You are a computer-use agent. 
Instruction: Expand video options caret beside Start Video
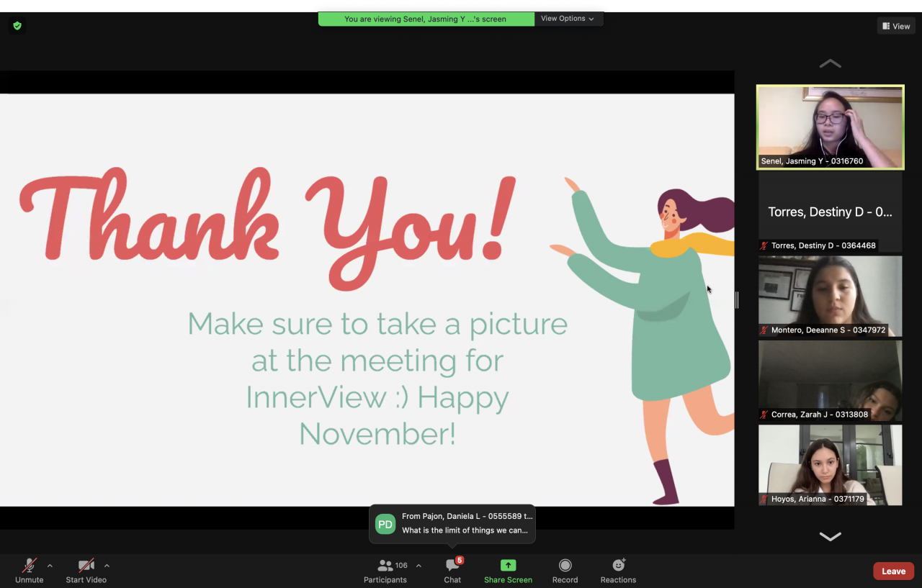click(x=107, y=566)
